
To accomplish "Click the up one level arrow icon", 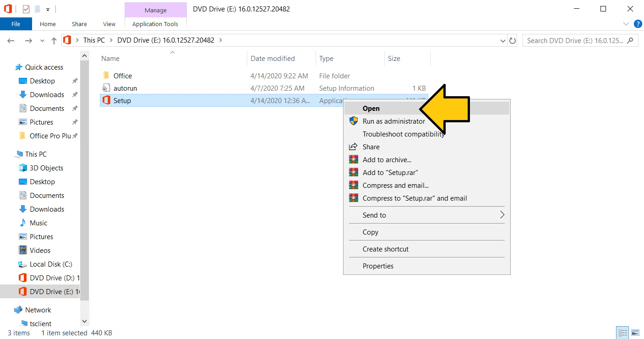I will click(54, 40).
